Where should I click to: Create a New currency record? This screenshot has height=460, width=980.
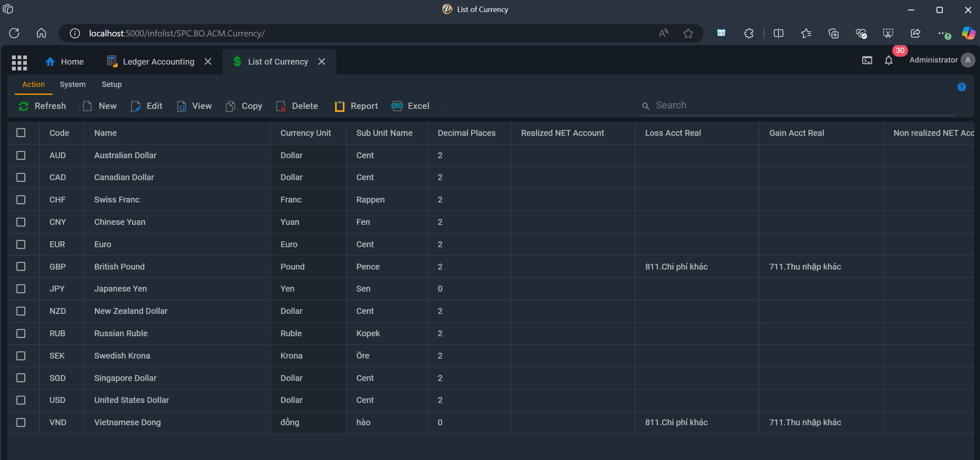(100, 106)
